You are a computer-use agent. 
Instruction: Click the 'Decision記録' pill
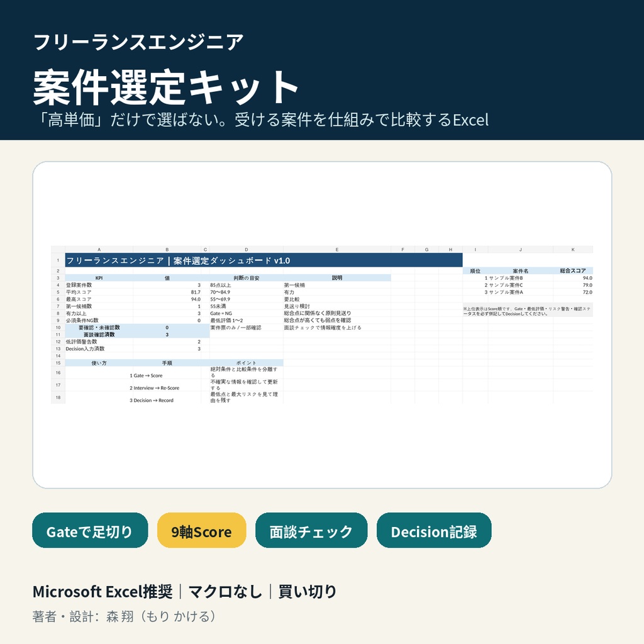click(x=434, y=530)
